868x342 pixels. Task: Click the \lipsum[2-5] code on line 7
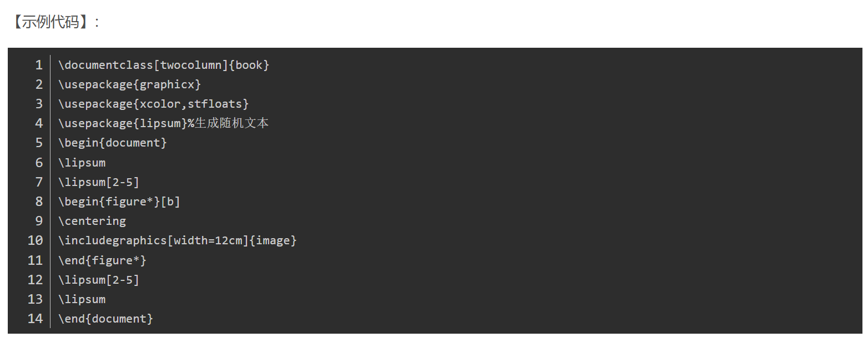pyautogui.click(x=99, y=182)
